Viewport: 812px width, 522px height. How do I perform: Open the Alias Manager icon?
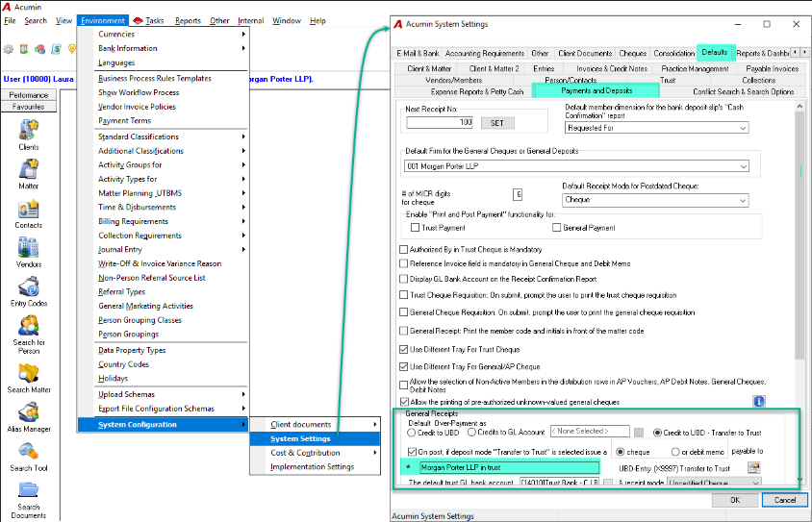tap(29, 412)
